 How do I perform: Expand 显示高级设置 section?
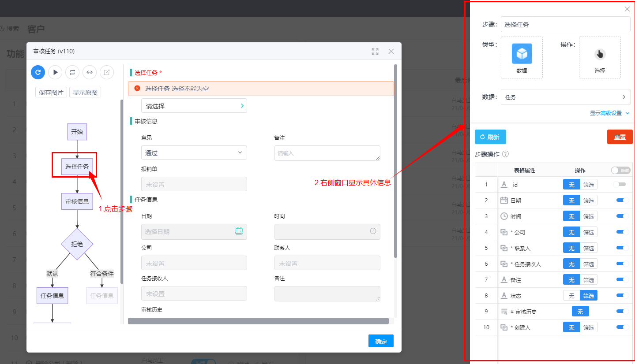(x=610, y=113)
